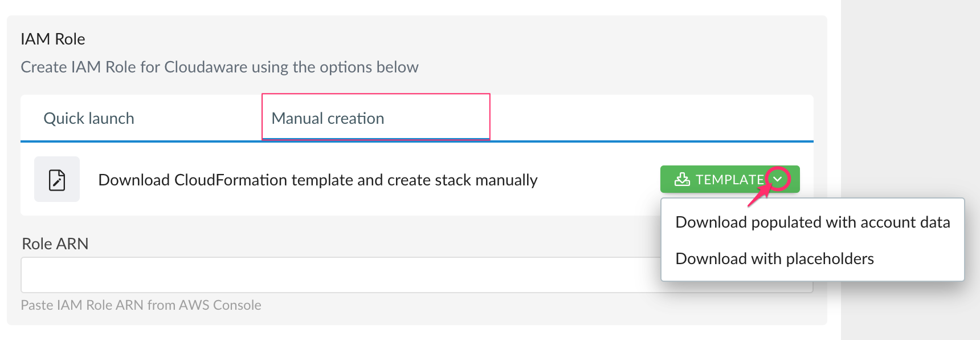The image size is (980, 340).
Task: Click the download icon on the Template button
Action: click(x=681, y=180)
